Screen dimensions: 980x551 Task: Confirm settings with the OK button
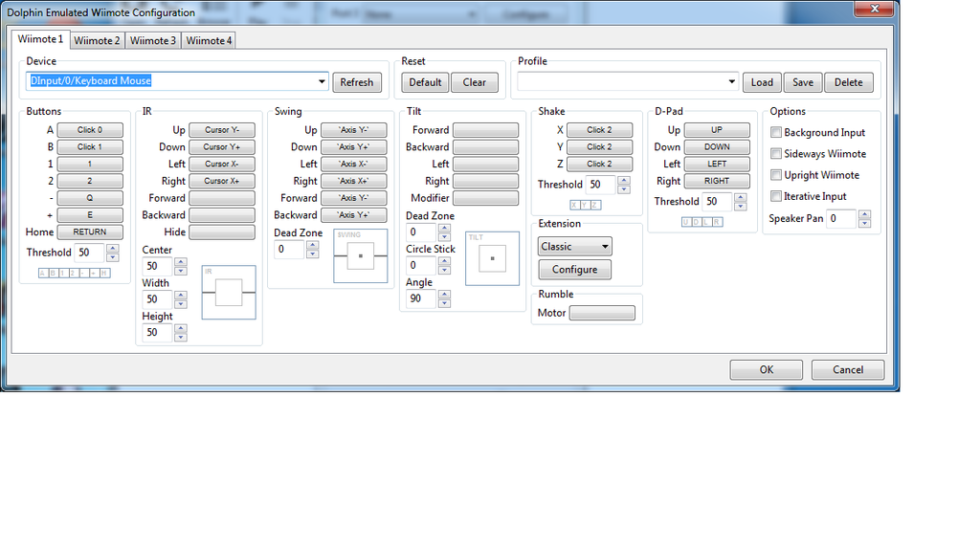tap(767, 370)
